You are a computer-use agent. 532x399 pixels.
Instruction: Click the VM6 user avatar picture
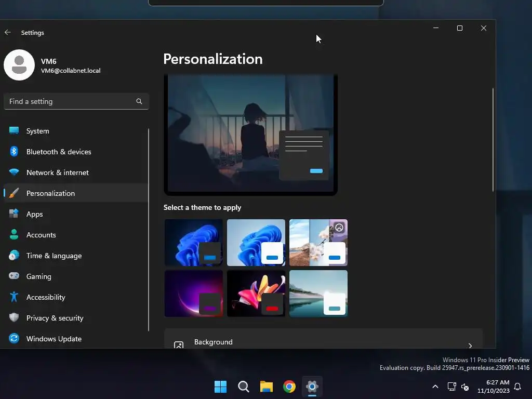pos(19,65)
